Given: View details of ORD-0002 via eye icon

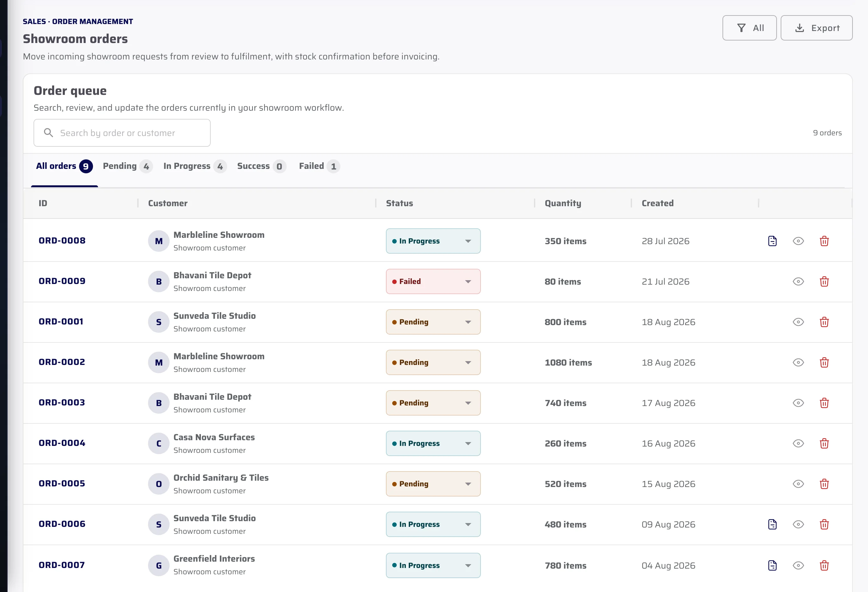Looking at the screenshot, I should 798,363.
